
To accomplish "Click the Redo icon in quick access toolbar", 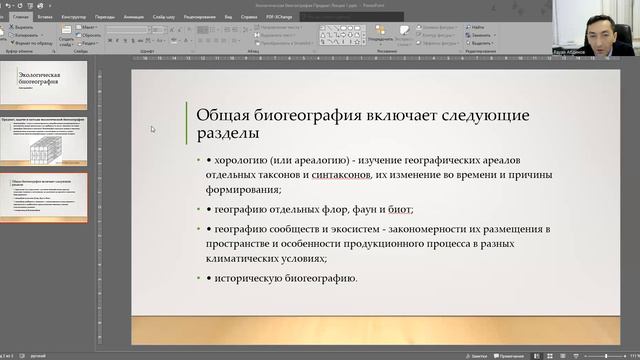I will click(x=20, y=6).
